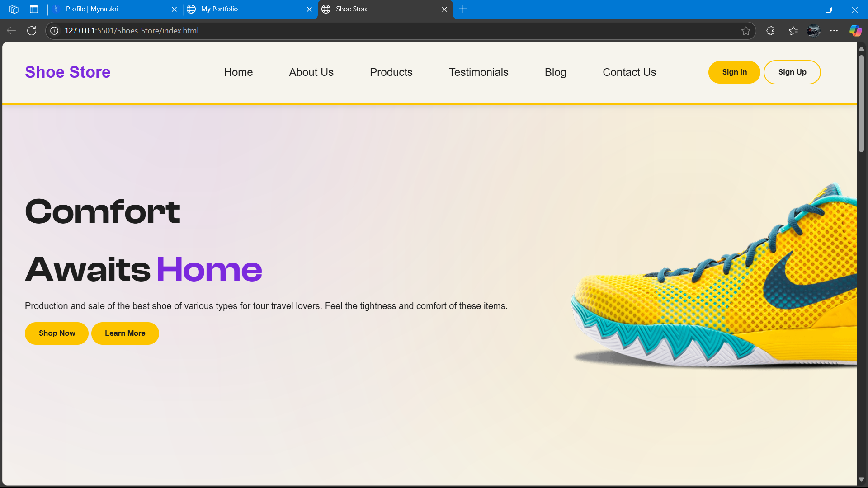Open Settings and more ellipsis menu
Screen dimensions: 868x488
point(834,31)
